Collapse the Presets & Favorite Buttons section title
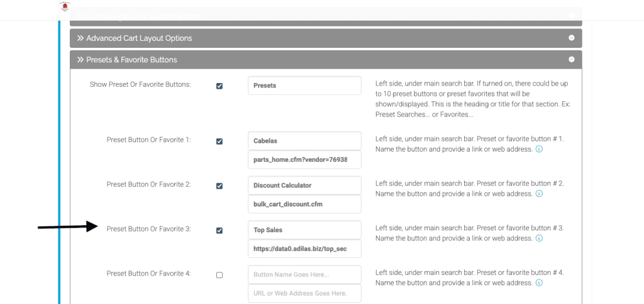The height and width of the screenshot is (304, 644). pos(131,60)
